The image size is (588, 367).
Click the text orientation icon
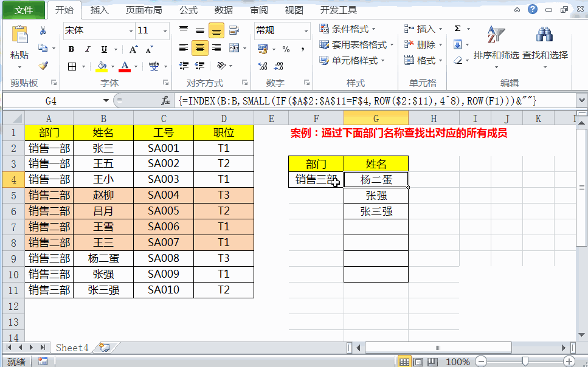click(x=221, y=66)
